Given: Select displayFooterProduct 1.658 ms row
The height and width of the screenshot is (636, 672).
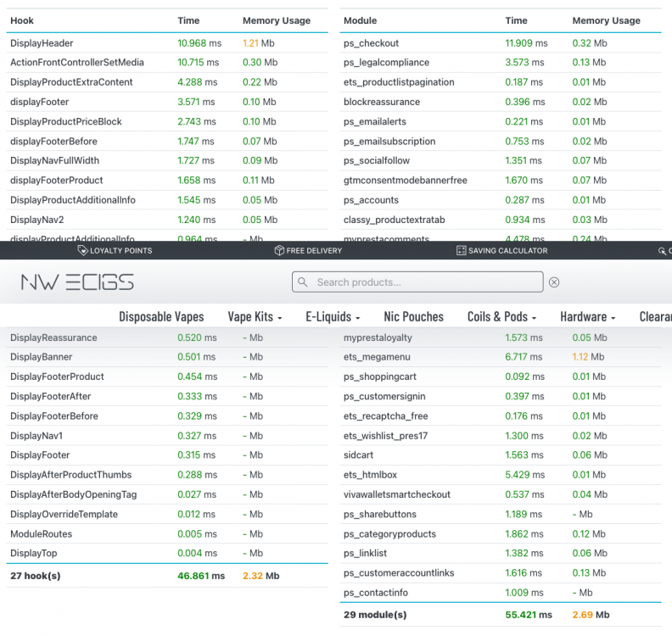Looking at the screenshot, I should point(167,181).
